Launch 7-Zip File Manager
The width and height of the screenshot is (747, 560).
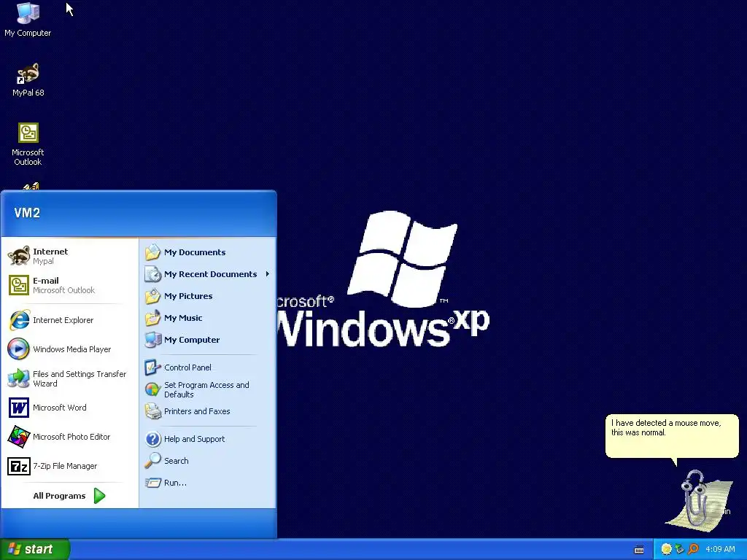[x=69, y=466]
